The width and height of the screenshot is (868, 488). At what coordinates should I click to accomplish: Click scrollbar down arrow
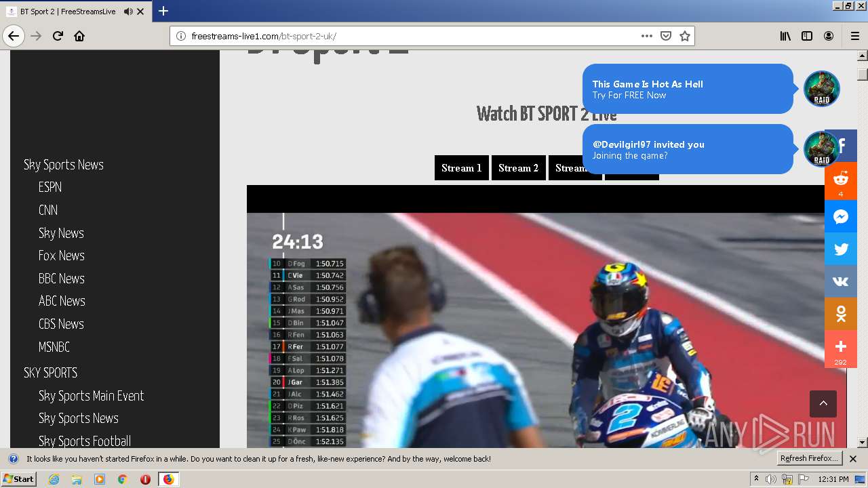click(x=863, y=443)
